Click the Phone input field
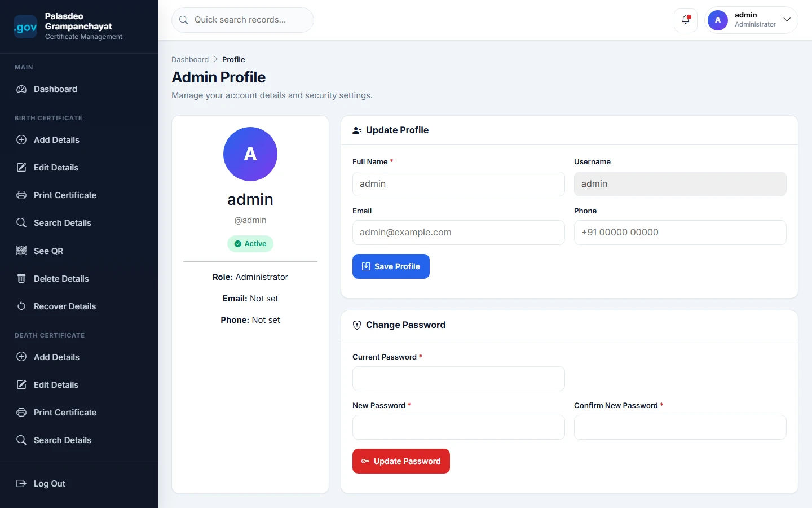 (x=680, y=233)
